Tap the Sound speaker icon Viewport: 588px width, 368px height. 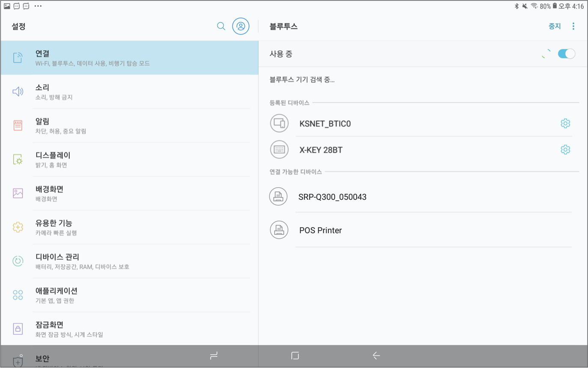pos(18,92)
